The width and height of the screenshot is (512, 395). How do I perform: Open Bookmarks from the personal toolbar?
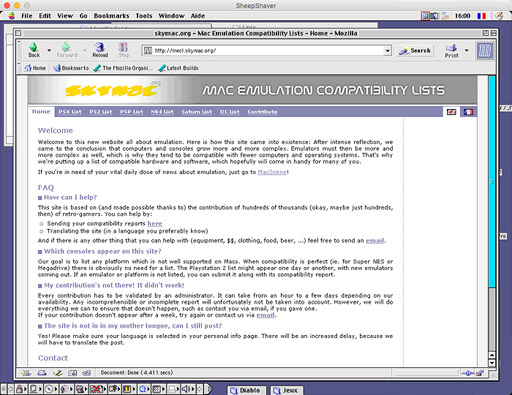pos(71,68)
